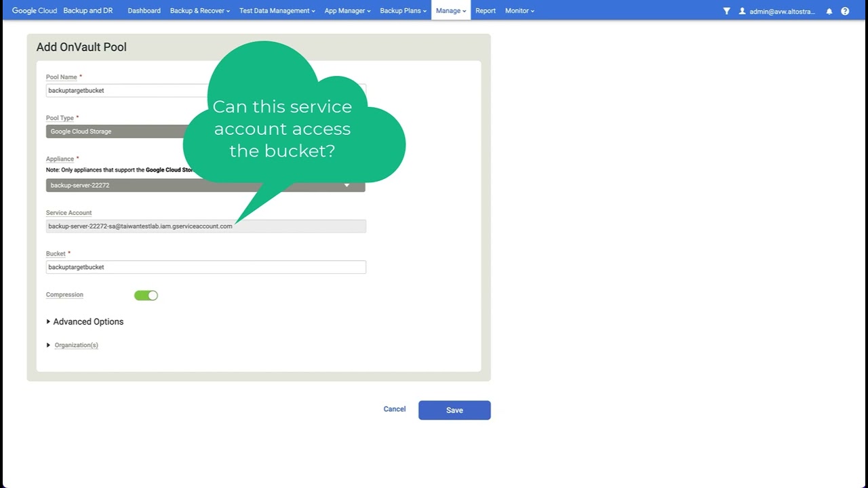Viewport: 868px width, 488px height.
Task: Click the Google Cloud Backup and DR logo
Action: point(62,11)
